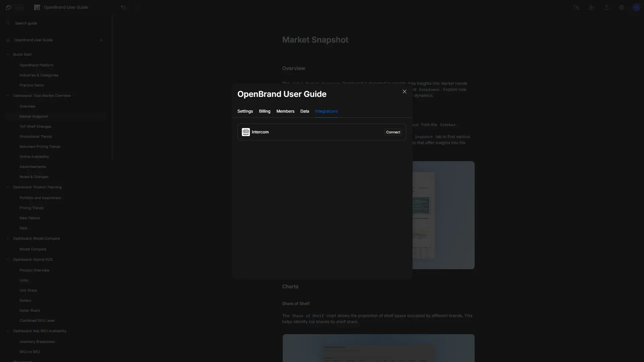Click the undo arrow icon top left
This screenshot has width=644, height=362.
pos(123,7)
